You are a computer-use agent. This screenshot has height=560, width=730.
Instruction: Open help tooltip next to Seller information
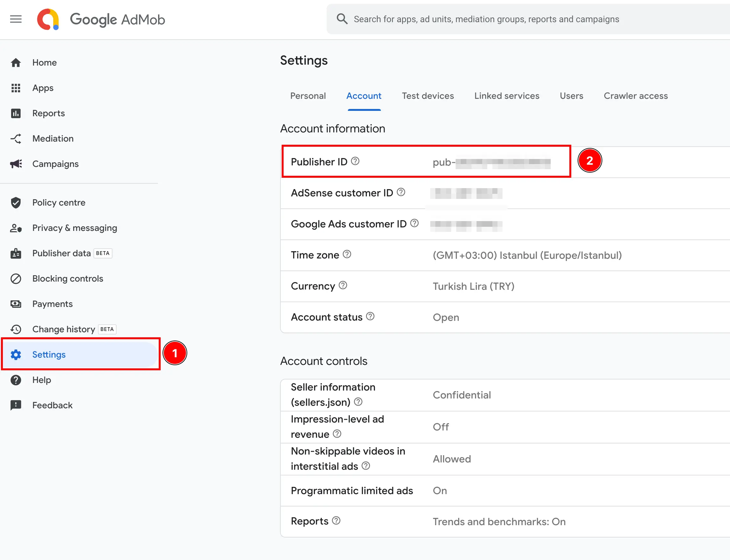(x=358, y=402)
